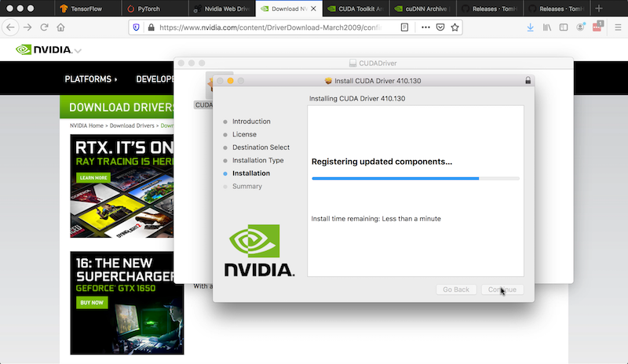Click the RTX It's On banner image
The image size is (628, 364).
(x=122, y=186)
